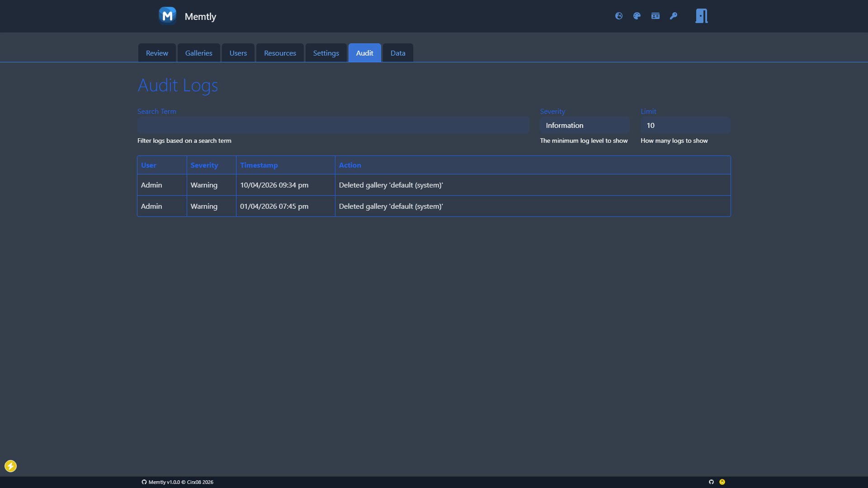Click the key password icon
868x488 pixels.
click(x=674, y=16)
